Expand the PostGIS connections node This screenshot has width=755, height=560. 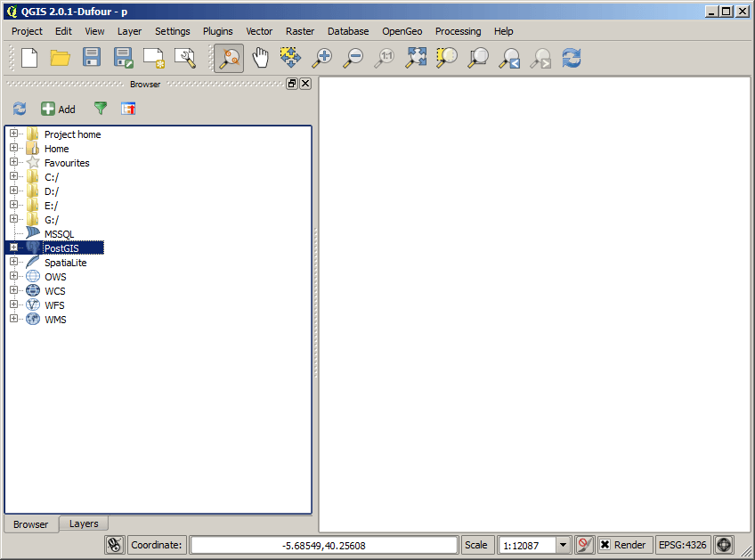(x=13, y=248)
